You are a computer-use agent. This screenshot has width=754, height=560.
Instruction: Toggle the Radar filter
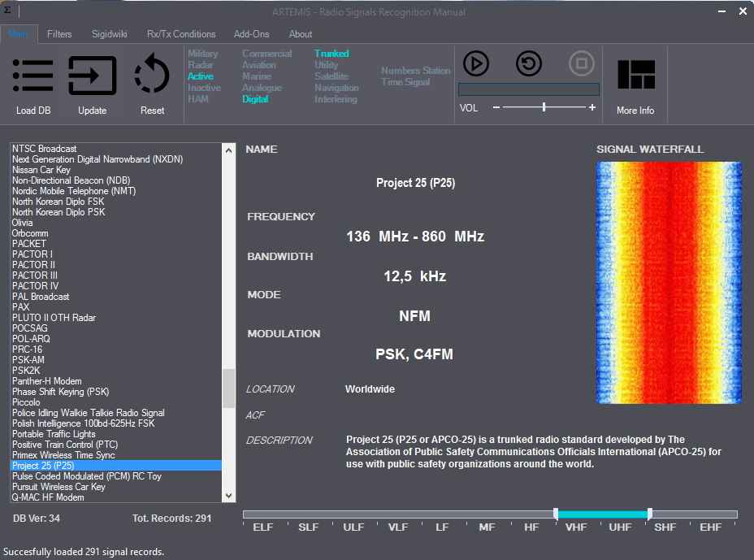[x=200, y=65]
